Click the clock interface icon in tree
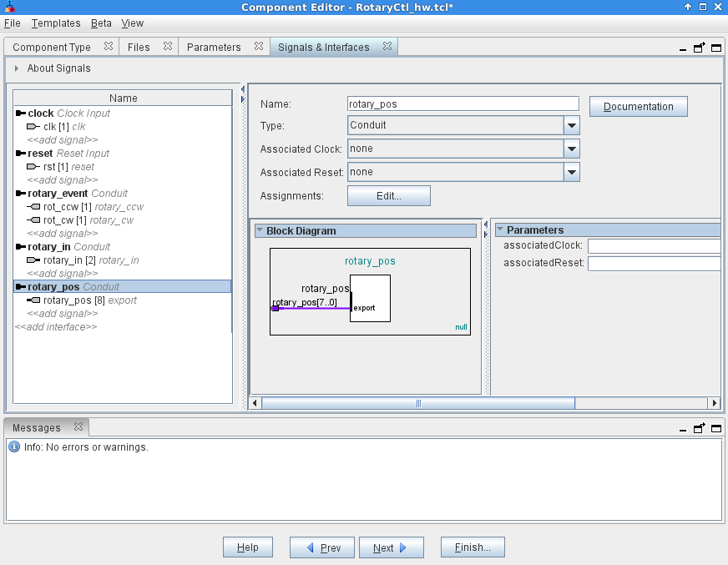Screen dimensions: 728x565 tap(20, 114)
